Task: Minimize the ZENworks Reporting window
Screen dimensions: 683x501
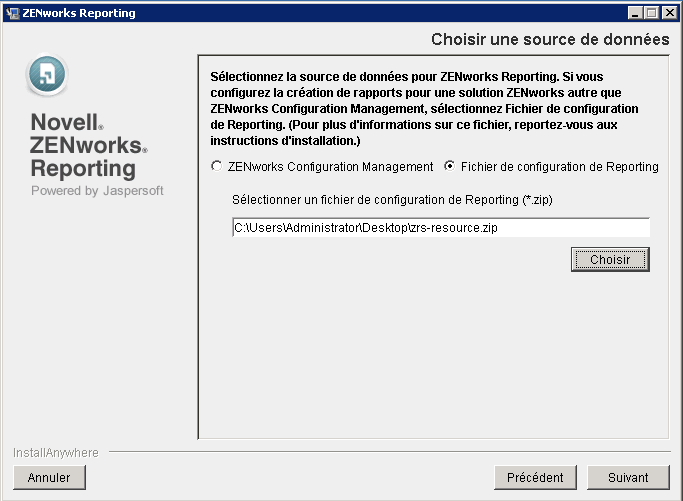Action: (635, 13)
